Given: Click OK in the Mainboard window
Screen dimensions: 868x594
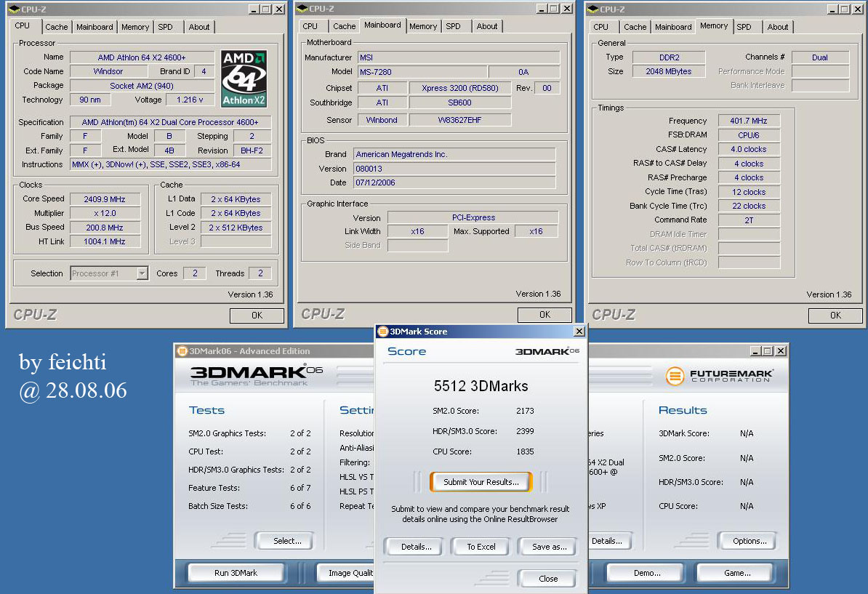Looking at the screenshot, I should point(544,315).
